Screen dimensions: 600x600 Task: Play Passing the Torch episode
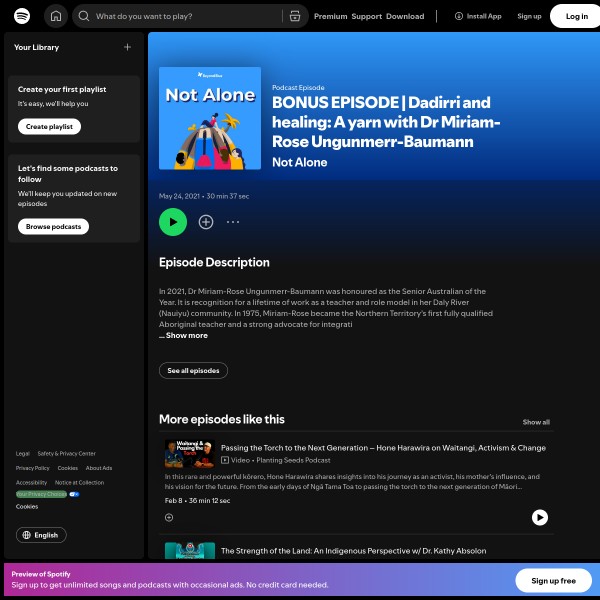(539, 517)
